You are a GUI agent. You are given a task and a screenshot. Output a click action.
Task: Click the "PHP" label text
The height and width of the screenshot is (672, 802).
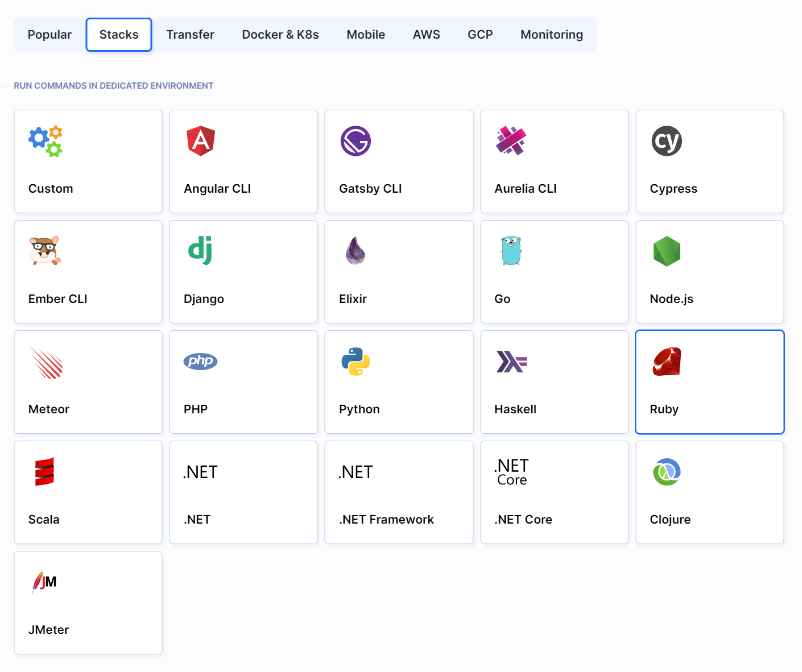tap(196, 409)
